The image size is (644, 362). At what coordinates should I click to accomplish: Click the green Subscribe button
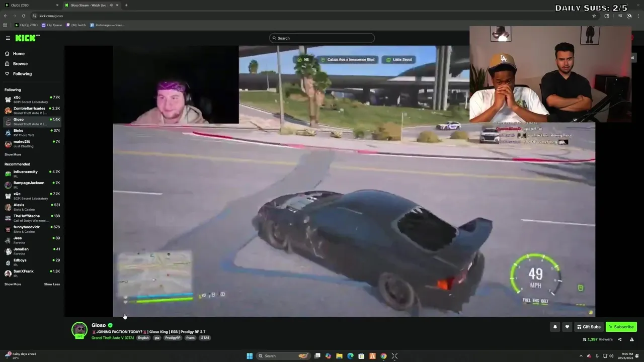[x=621, y=327]
